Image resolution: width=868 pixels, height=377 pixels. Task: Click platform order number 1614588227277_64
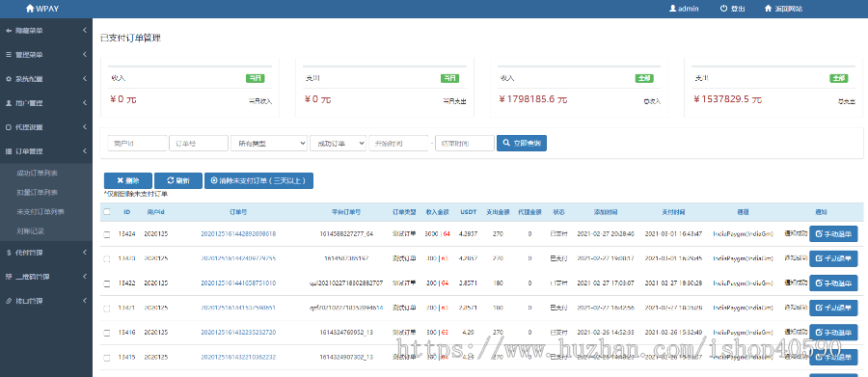click(346, 234)
